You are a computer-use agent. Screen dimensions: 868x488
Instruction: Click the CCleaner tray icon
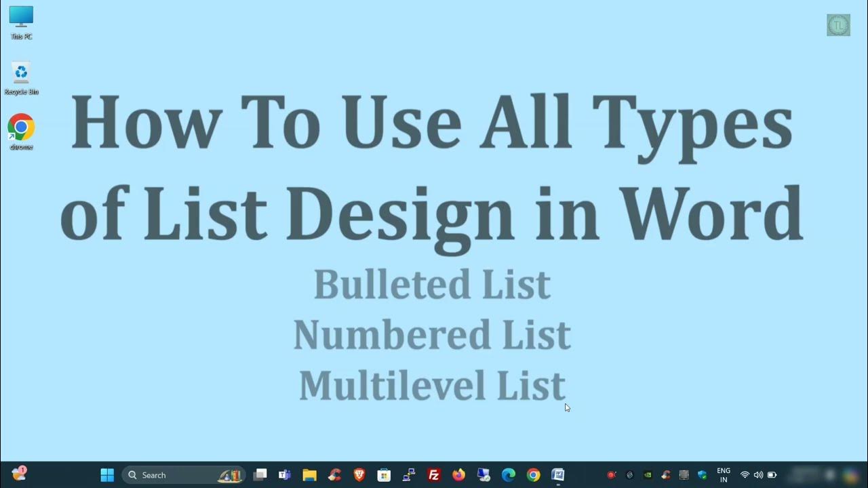(x=666, y=475)
